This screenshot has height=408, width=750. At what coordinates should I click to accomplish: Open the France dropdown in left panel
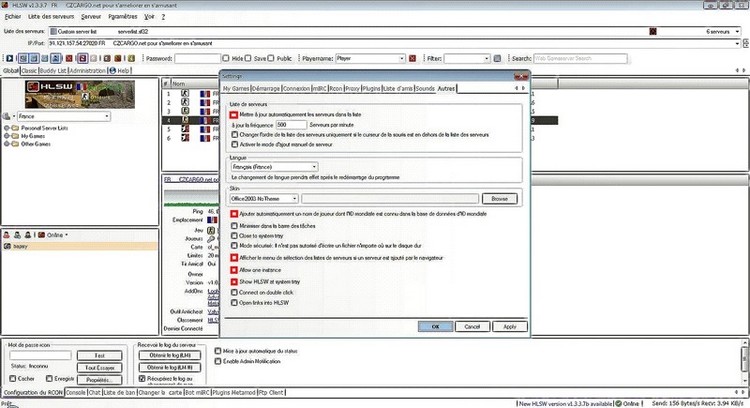64,116
